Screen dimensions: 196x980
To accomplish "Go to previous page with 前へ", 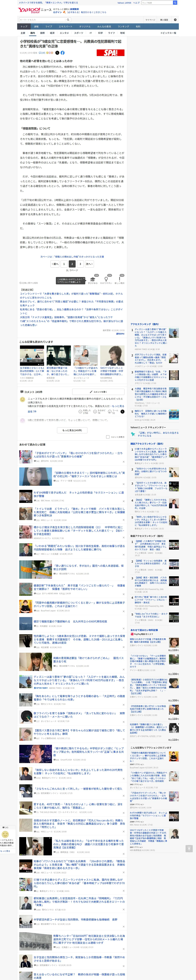I will tap(55, 264).
